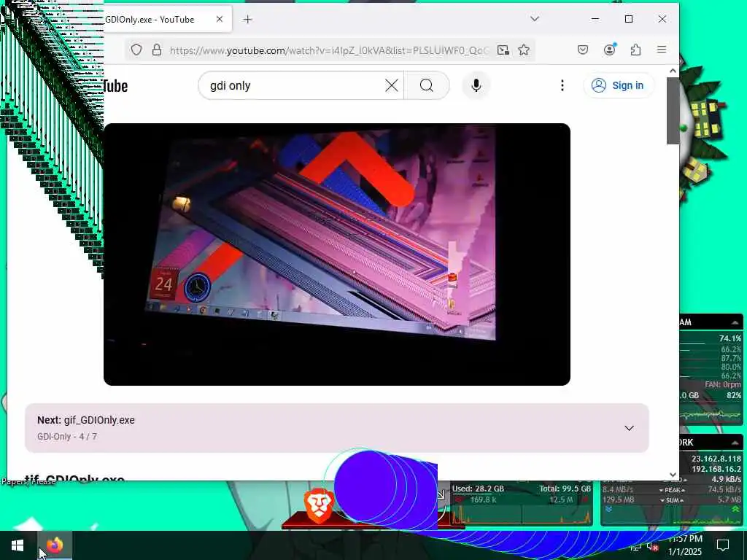Click 'Total: 99.5 GB' in disk widget
Viewport: 747px width, 560px height.
[565, 489]
